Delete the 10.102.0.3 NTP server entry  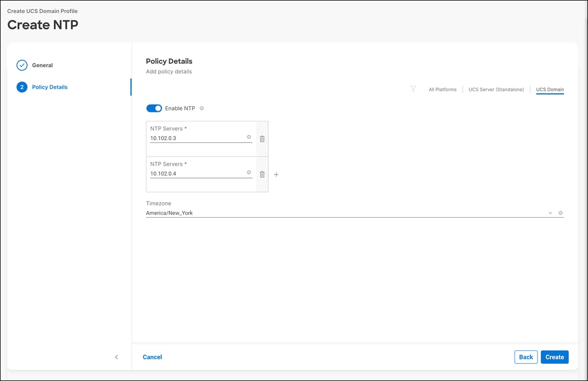(262, 139)
